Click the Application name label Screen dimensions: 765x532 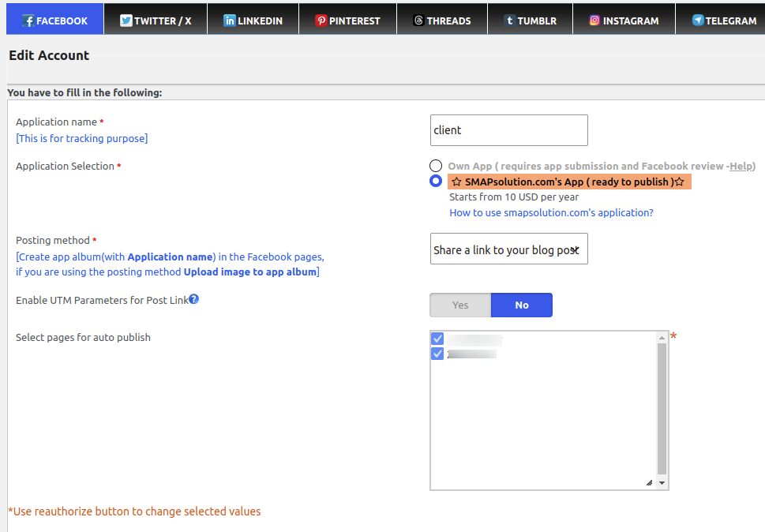click(x=56, y=122)
